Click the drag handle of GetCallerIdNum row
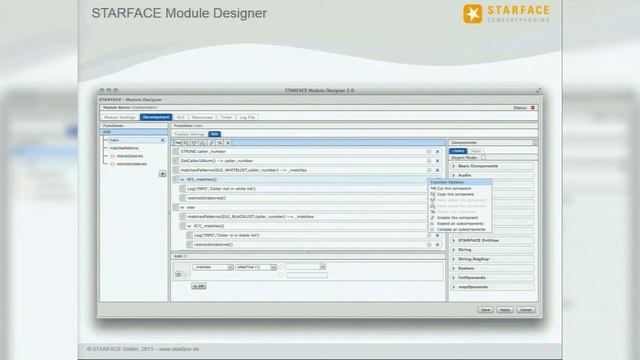The width and height of the screenshot is (640, 360). click(176, 161)
